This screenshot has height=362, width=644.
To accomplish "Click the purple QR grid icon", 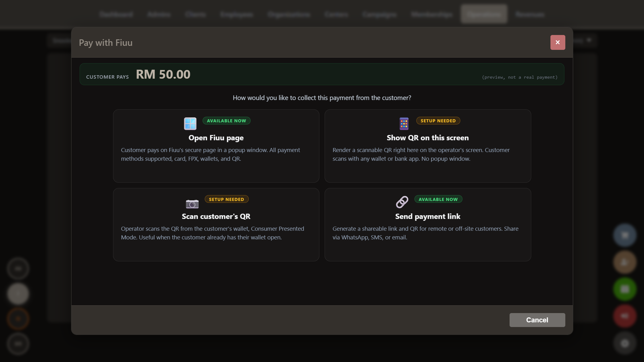I will [x=404, y=124].
